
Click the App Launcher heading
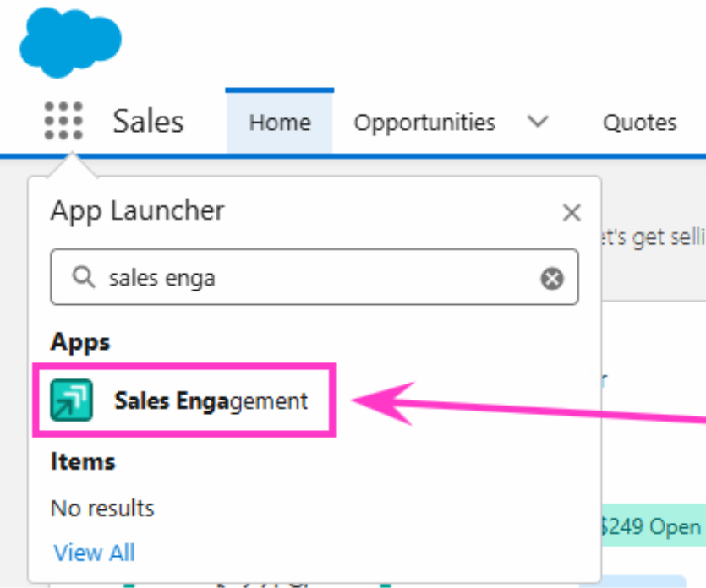[x=137, y=210]
